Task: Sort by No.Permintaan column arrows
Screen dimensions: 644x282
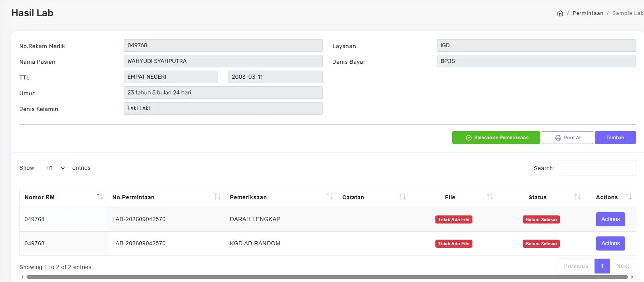Action: click(x=217, y=197)
